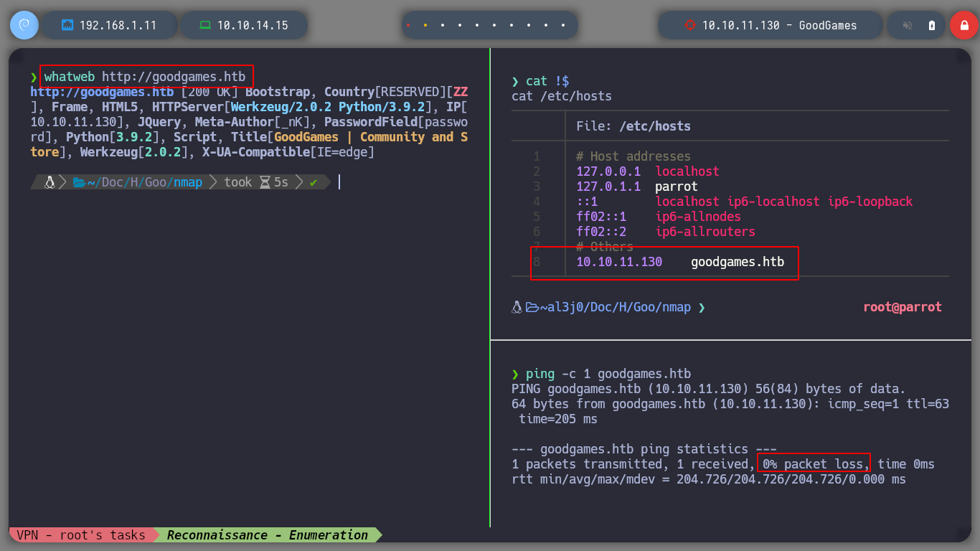This screenshot has width=980, height=551.
Task: Click the 0% packet loss text
Action: 813,464
